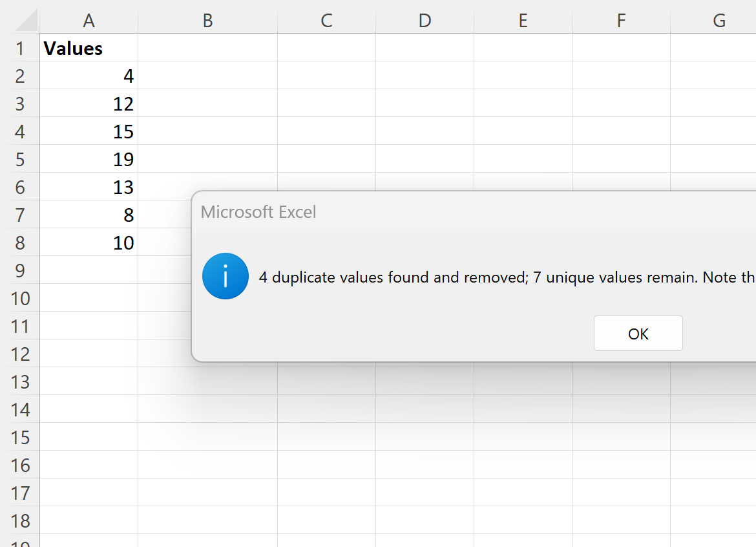Select column B header
Viewport: 756px width, 547px height.
point(208,20)
